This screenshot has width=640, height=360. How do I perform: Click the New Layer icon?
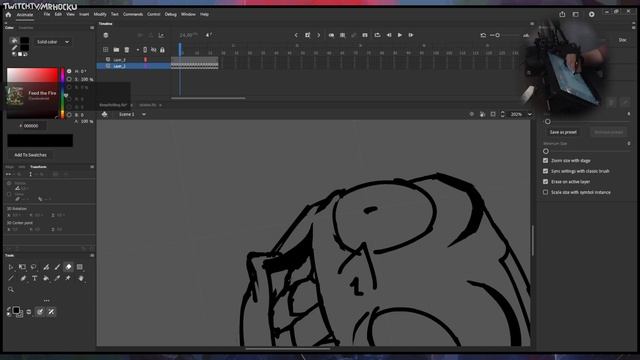(106, 50)
